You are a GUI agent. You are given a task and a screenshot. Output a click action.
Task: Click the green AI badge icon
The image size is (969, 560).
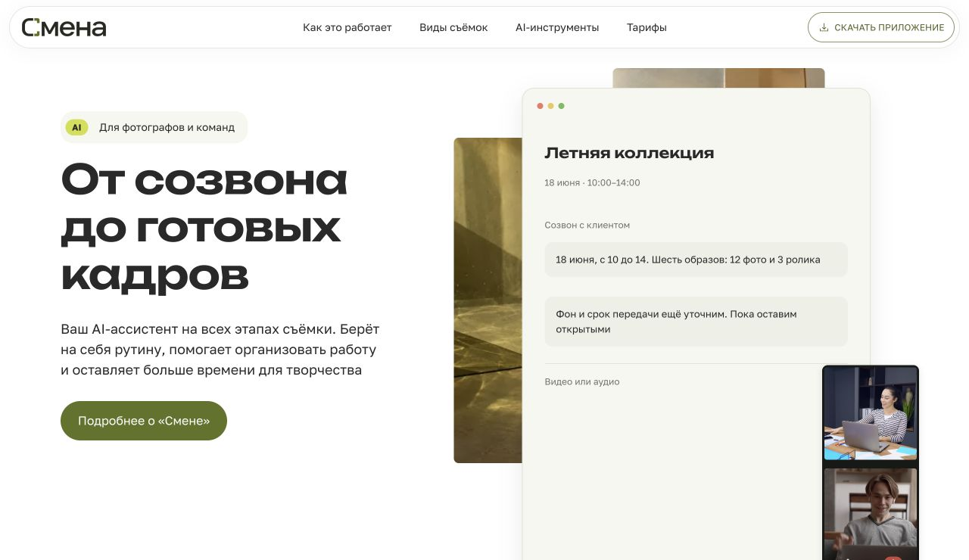click(x=76, y=127)
